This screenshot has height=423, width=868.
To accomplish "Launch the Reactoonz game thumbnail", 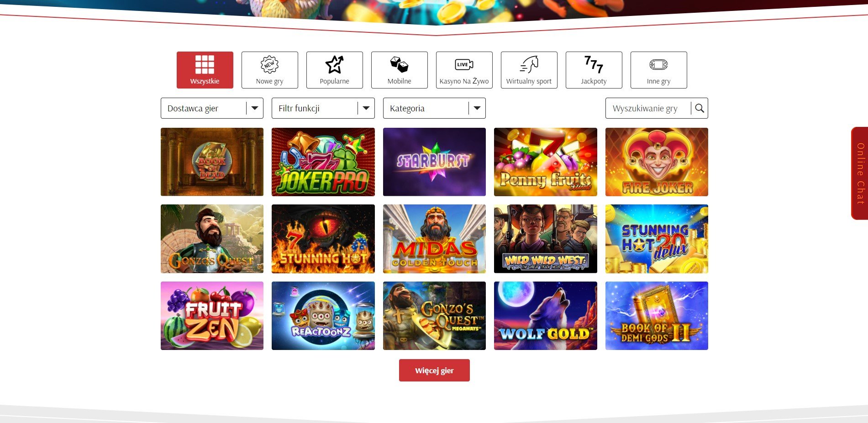I will pyautogui.click(x=323, y=316).
